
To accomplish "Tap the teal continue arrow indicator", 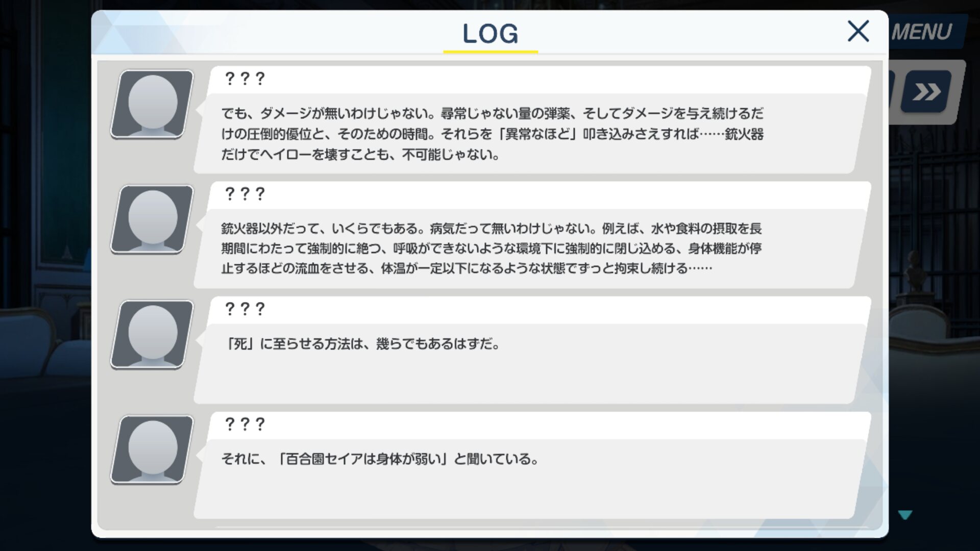I will (x=905, y=515).
